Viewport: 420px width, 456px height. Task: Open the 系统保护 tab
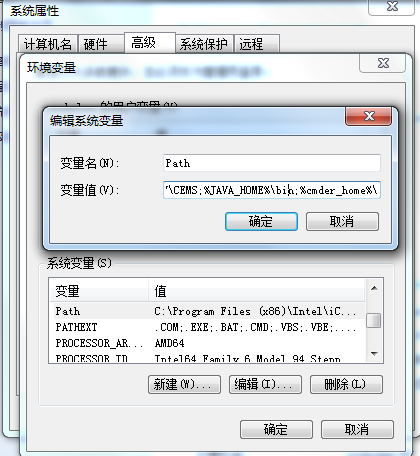pyautogui.click(x=204, y=44)
